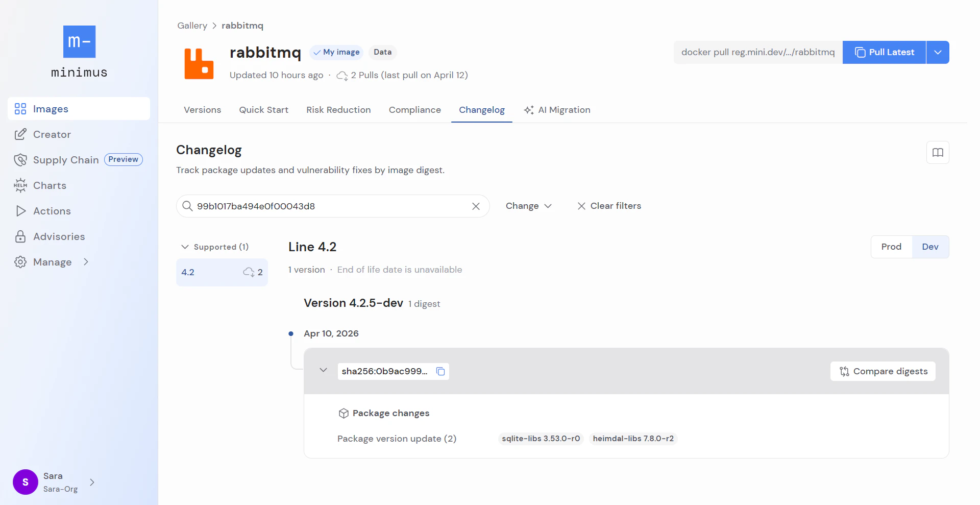
Task: Copy the sha256:0b9ac999 digest
Action: click(440, 371)
